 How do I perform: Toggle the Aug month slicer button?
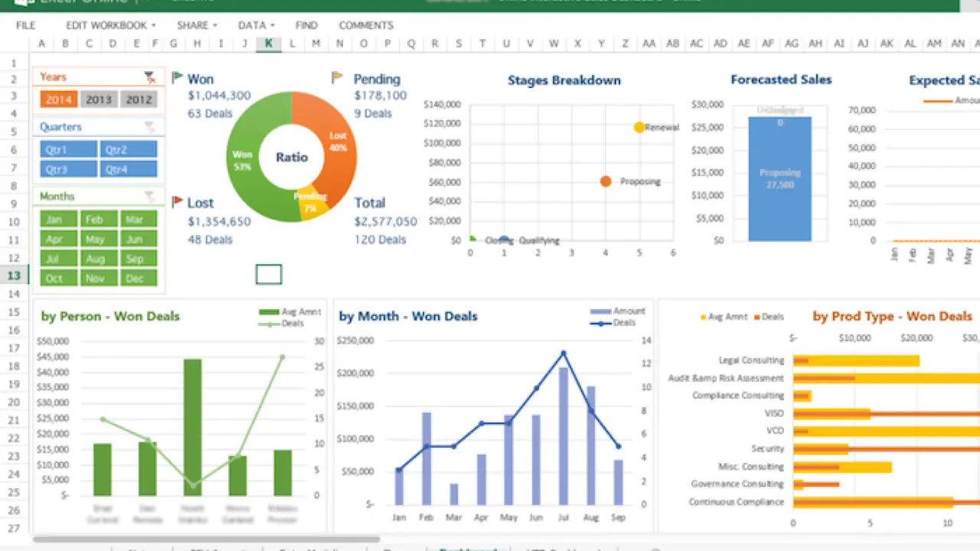98,259
